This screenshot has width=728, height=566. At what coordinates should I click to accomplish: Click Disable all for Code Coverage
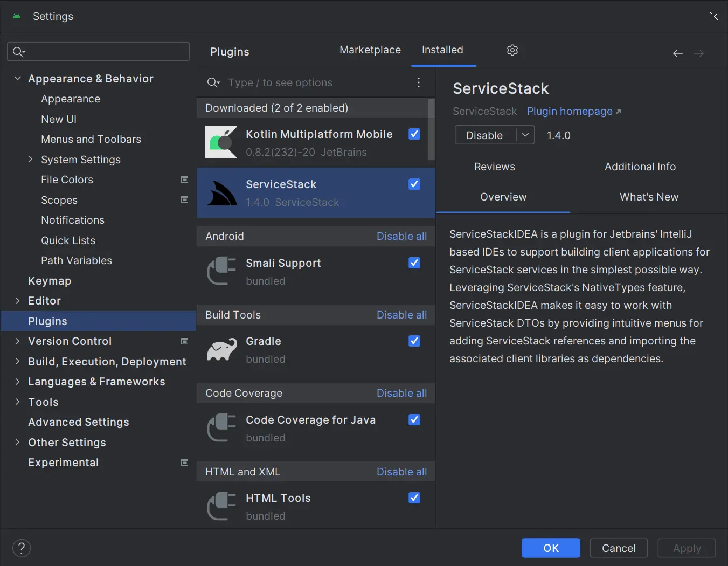click(x=401, y=393)
